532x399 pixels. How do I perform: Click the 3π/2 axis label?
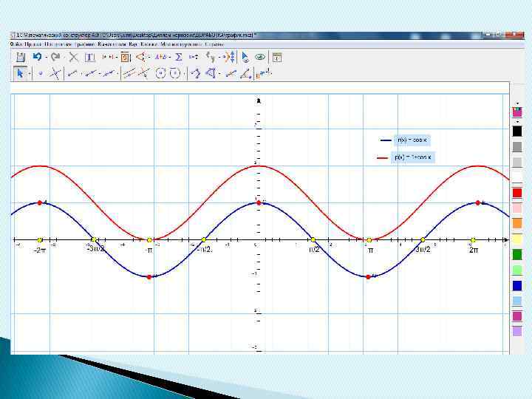coord(423,250)
